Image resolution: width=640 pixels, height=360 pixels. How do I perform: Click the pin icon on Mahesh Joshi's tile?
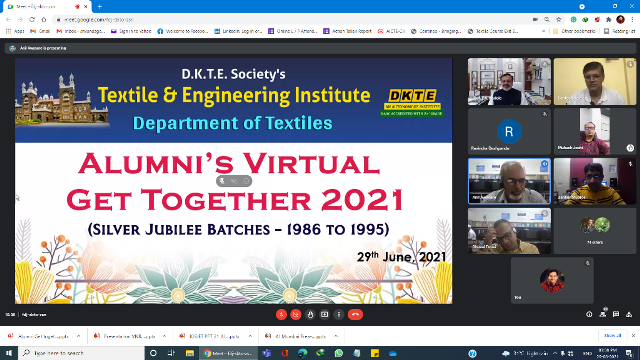pyautogui.click(x=630, y=148)
